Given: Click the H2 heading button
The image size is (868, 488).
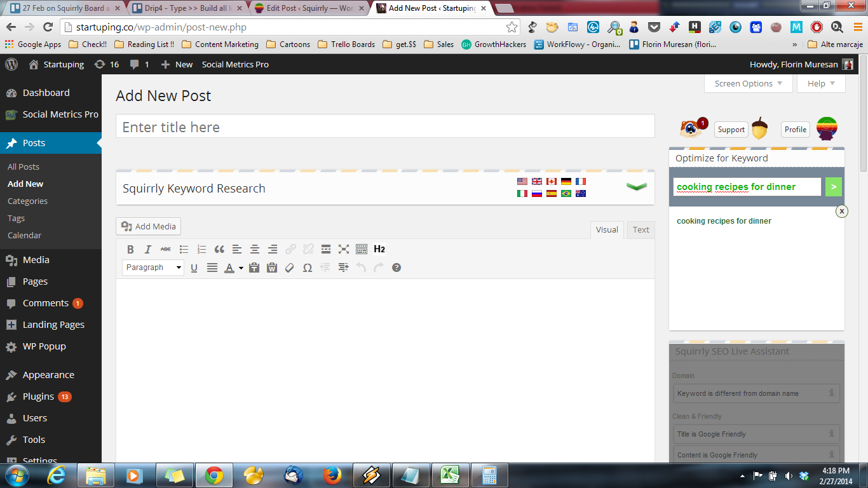Looking at the screenshot, I should (379, 249).
